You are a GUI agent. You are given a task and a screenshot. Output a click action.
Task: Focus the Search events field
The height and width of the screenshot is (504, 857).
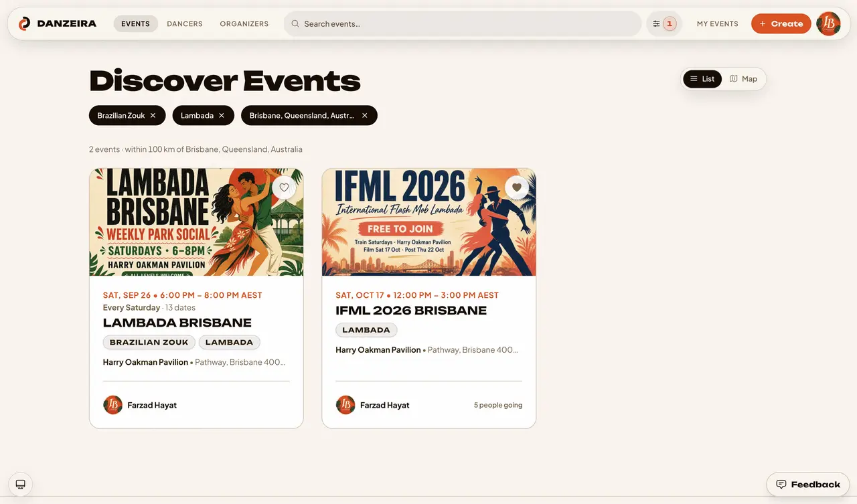pyautogui.click(x=463, y=23)
